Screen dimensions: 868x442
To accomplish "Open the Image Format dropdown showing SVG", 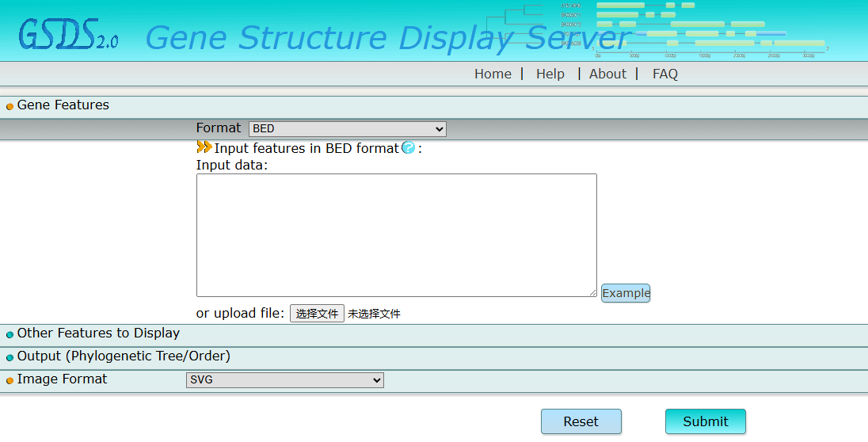I will pyautogui.click(x=284, y=380).
